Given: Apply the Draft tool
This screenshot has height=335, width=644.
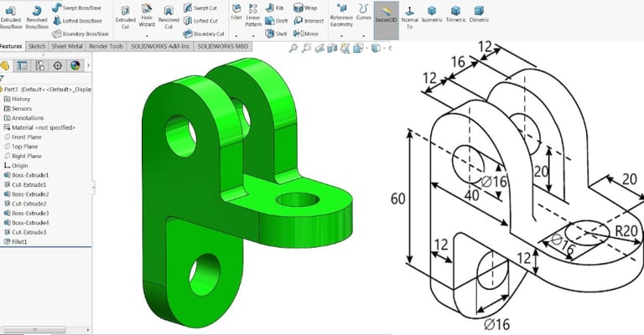Looking at the screenshot, I should 277,20.
